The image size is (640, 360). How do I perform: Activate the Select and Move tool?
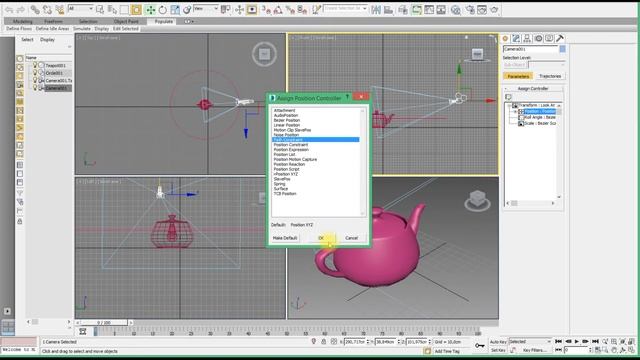[151, 9]
